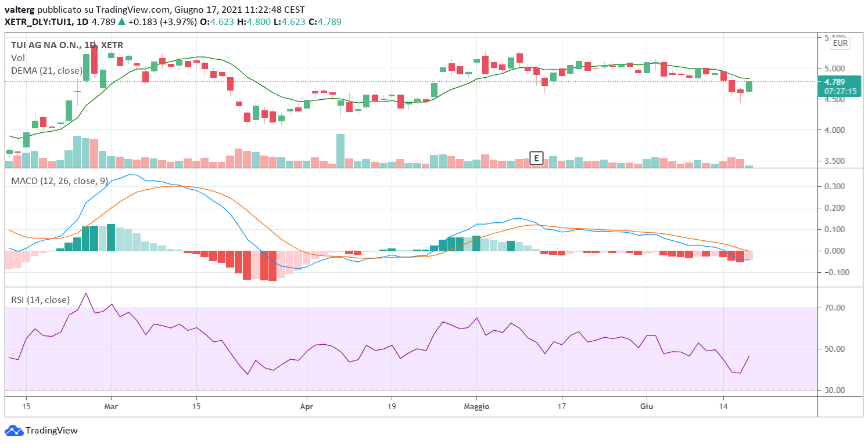Click the valterg author name
This screenshot has height=444, width=868.
pyautogui.click(x=19, y=10)
